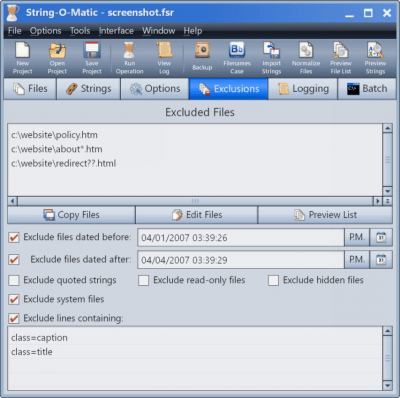Select the Exclusions tab

tap(229, 89)
